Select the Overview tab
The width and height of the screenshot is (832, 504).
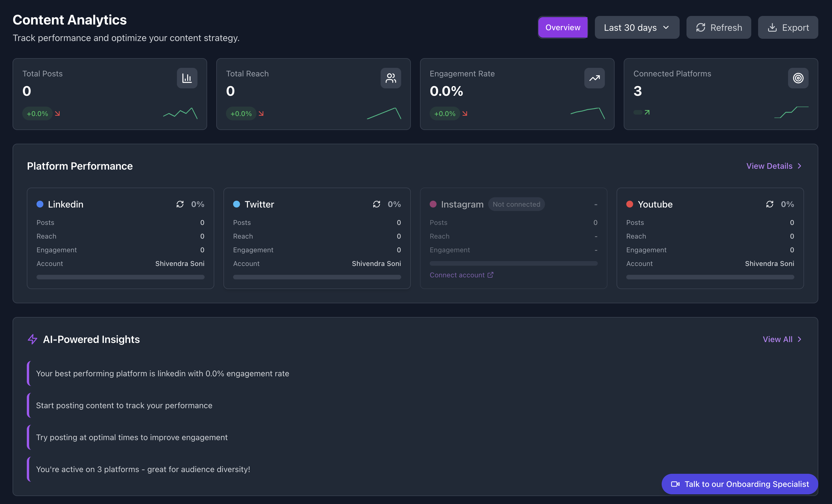pyautogui.click(x=563, y=27)
